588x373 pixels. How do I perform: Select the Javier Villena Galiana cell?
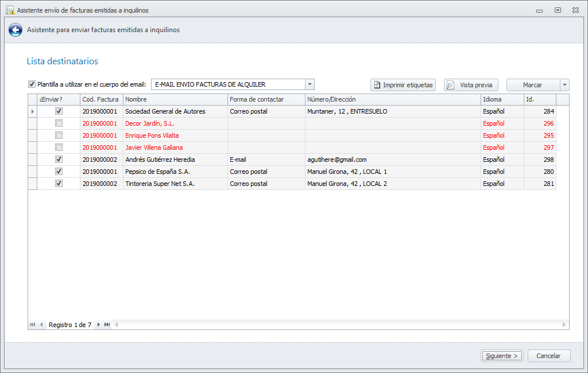tap(175, 147)
